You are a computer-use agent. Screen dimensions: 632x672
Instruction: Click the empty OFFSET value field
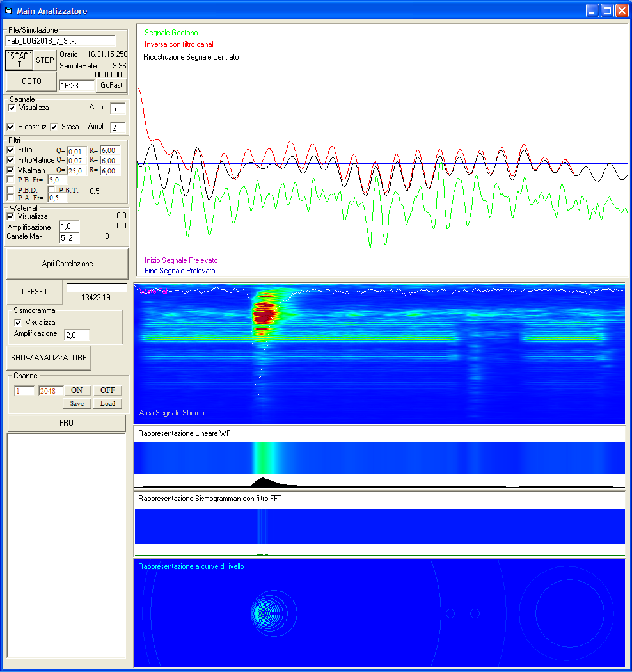click(x=97, y=287)
